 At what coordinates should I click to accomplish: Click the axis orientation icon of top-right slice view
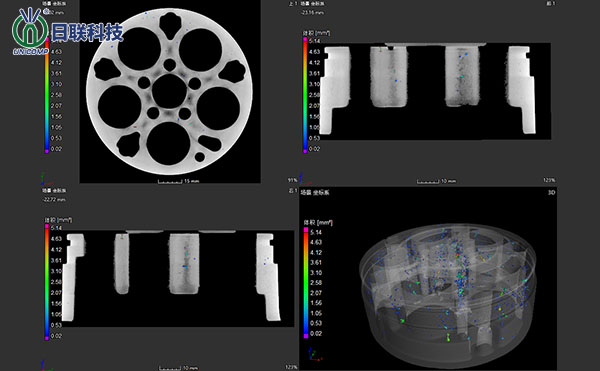[x=304, y=177]
